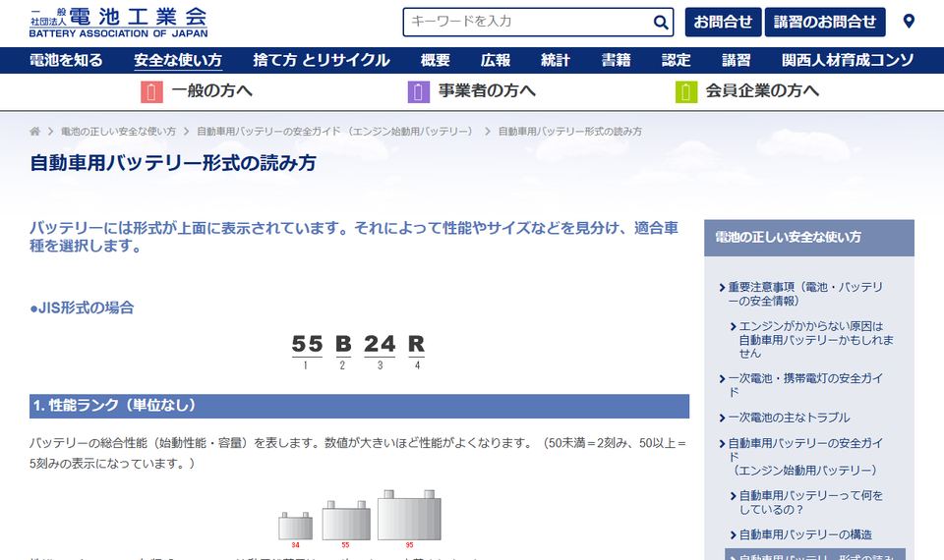
Task: Click the home icon in the breadcrumb
Action: pos(35,131)
